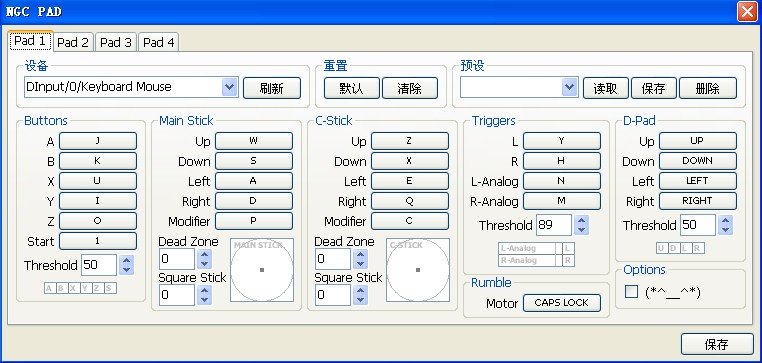Rebind D-Pad Down mapped to DOWN
The width and height of the screenshot is (762, 363).
698,161
